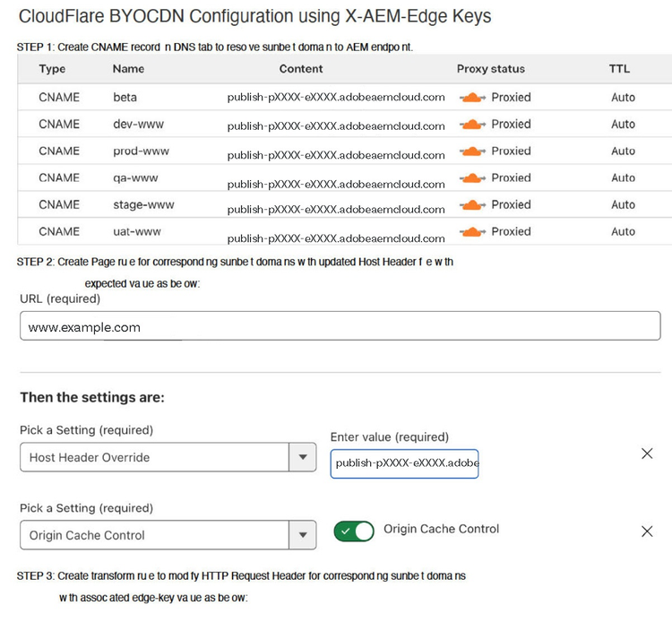The height and width of the screenshot is (631, 672).
Task: Sort by the Name column header
Action: pyautogui.click(x=128, y=69)
